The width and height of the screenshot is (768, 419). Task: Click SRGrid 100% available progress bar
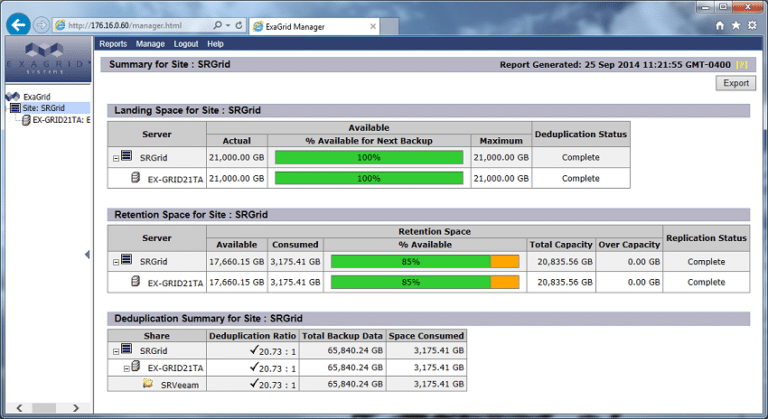click(369, 157)
